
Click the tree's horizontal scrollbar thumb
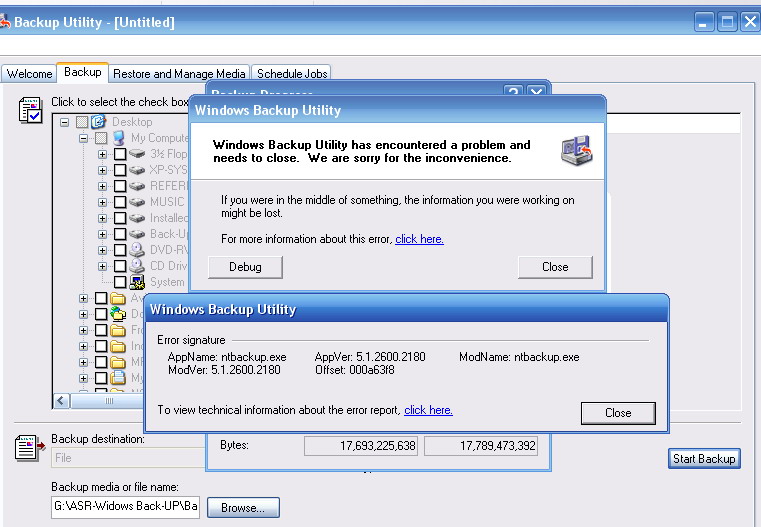108,401
